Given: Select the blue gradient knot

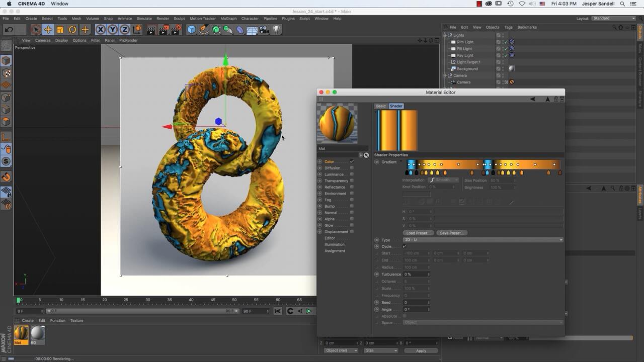Looking at the screenshot, I should coord(411,172).
